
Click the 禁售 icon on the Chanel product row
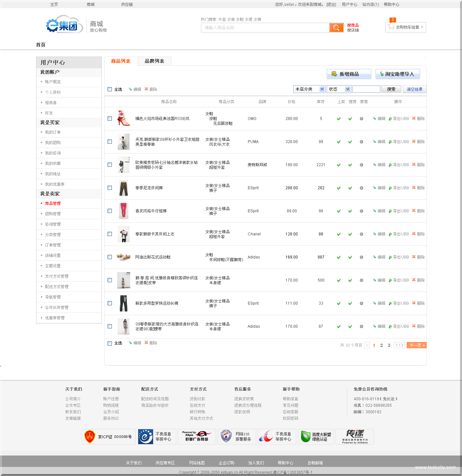click(362, 234)
